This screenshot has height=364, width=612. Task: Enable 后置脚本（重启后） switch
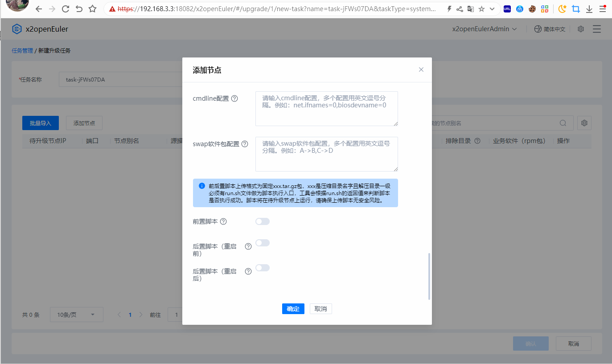pos(263,268)
